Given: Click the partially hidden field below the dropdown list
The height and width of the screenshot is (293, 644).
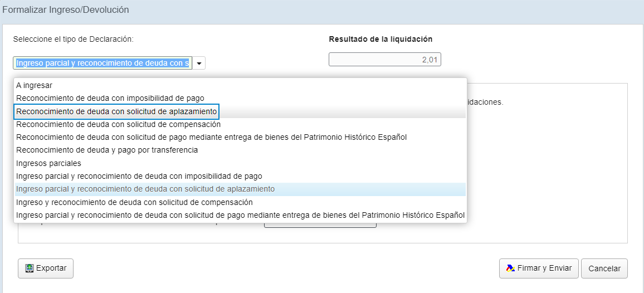Looking at the screenshot, I should coord(320,225).
